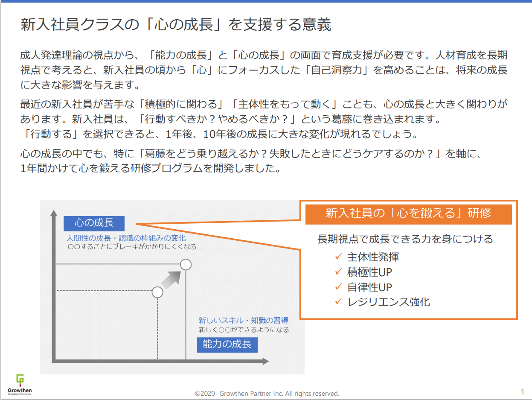This screenshot has width=532, height=400.
Task: Select the lower white circle on the graph
Action: click(x=157, y=292)
